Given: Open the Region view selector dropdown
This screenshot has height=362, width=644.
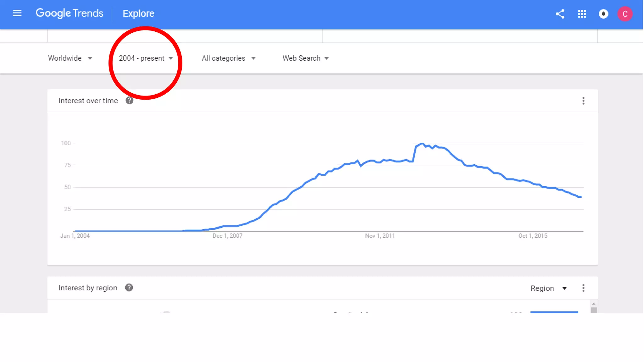Looking at the screenshot, I should [548, 288].
